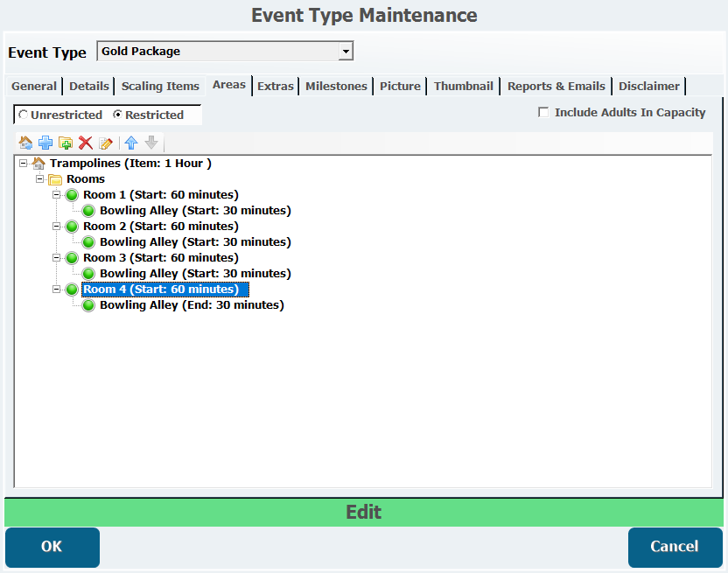728x573 pixels.
Task: Click the house icon in the areas toolbar
Action: [25, 143]
